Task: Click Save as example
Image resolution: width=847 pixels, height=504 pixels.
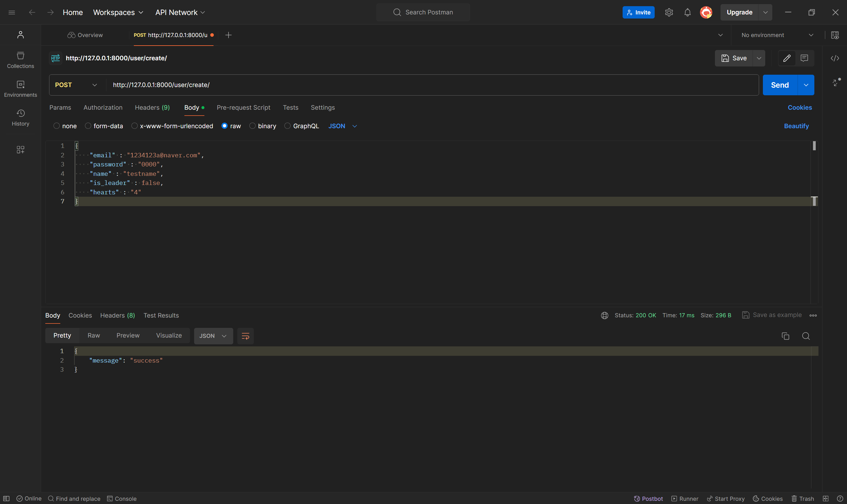Action: pyautogui.click(x=772, y=315)
